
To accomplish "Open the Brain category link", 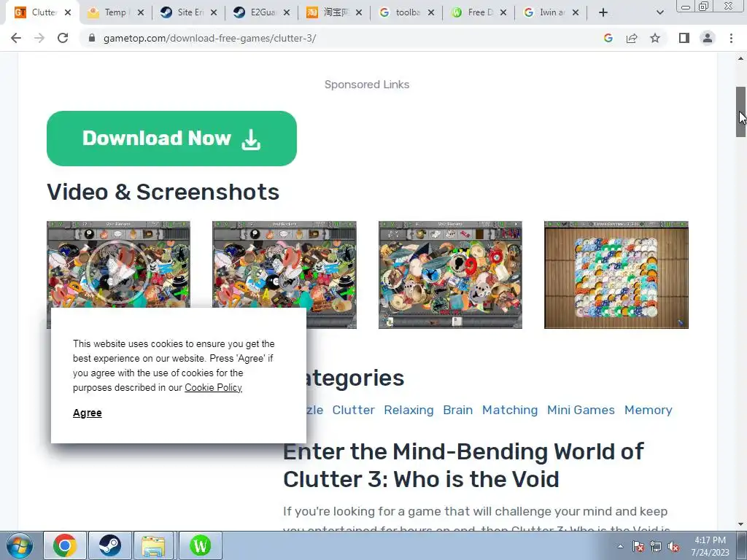I will pos(458,410).
